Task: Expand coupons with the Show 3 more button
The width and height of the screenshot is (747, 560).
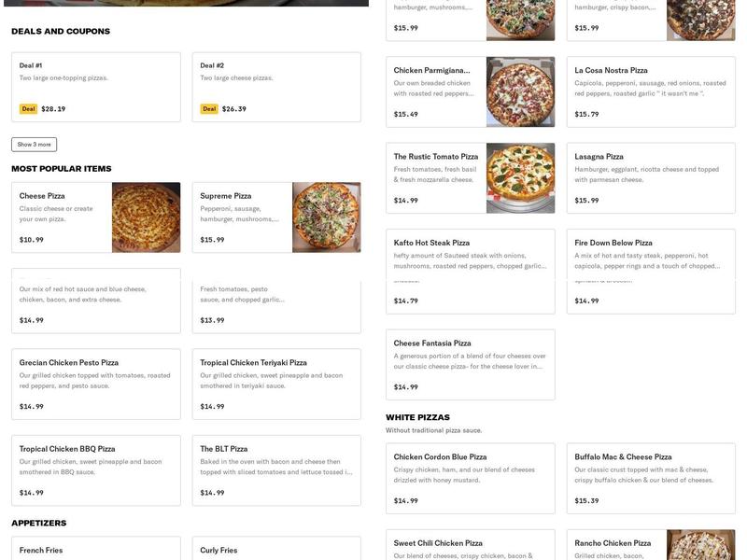Action: (x=34, y=143)
